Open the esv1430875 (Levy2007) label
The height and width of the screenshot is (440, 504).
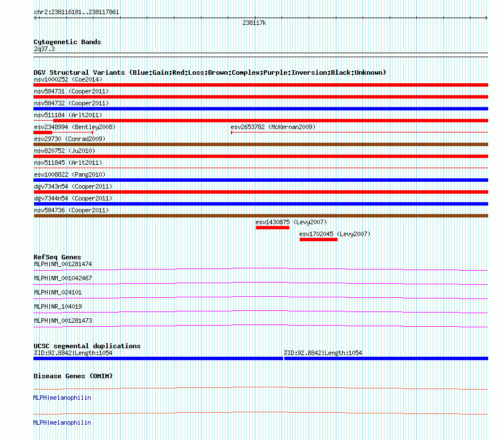click(x=291, y=222)
